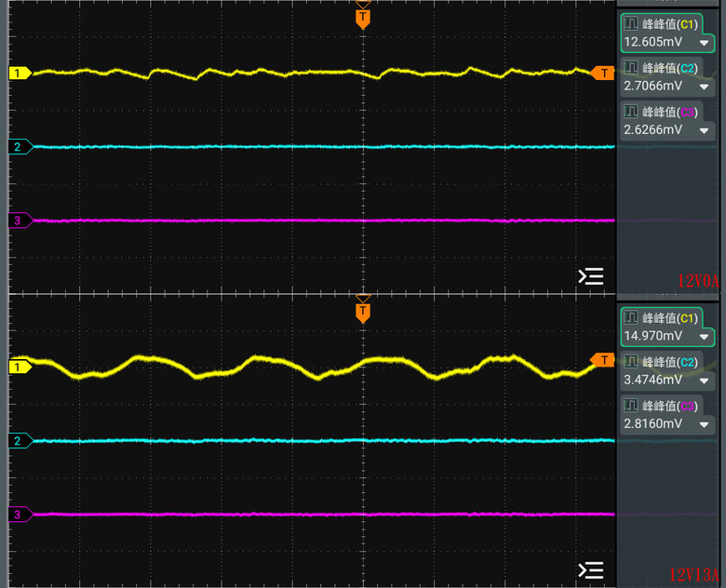Select the 3.4746mV peak-to-peak value

click(x=652, y=380)
